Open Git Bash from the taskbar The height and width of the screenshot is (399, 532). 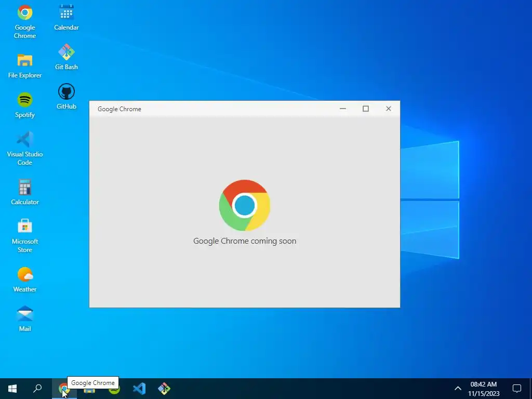tap(164, 389)
